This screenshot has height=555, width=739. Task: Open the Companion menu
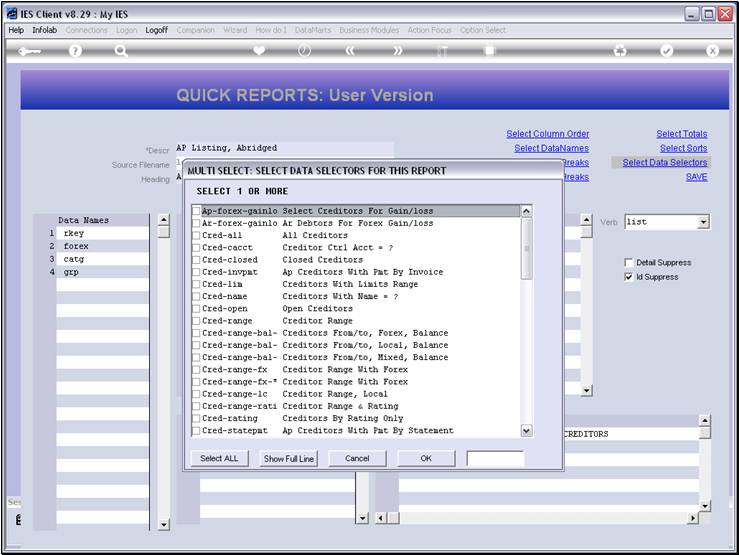[196, 30]
